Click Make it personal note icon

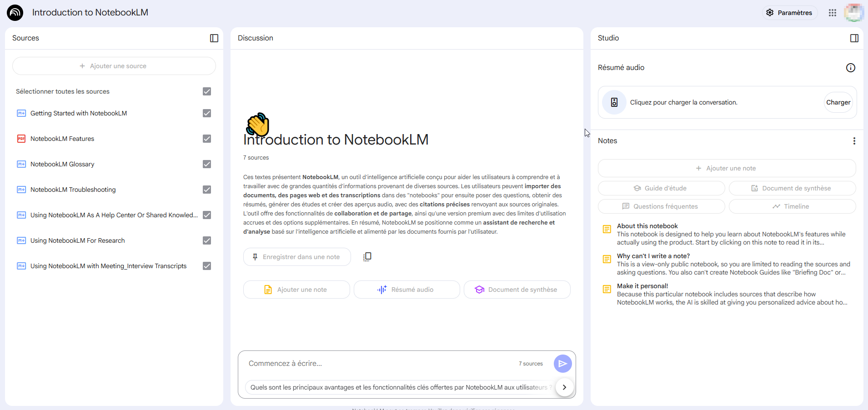607,289
